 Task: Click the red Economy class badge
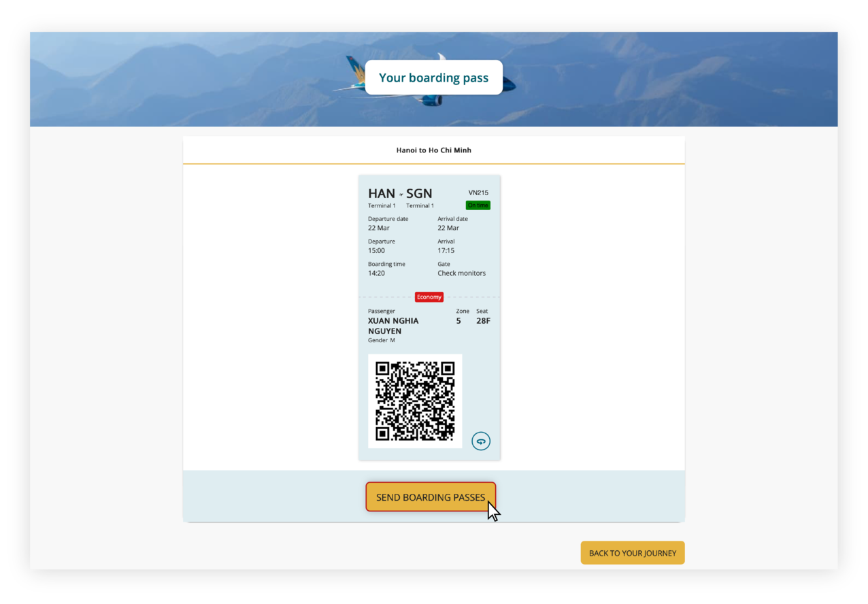tap(429, 297)
